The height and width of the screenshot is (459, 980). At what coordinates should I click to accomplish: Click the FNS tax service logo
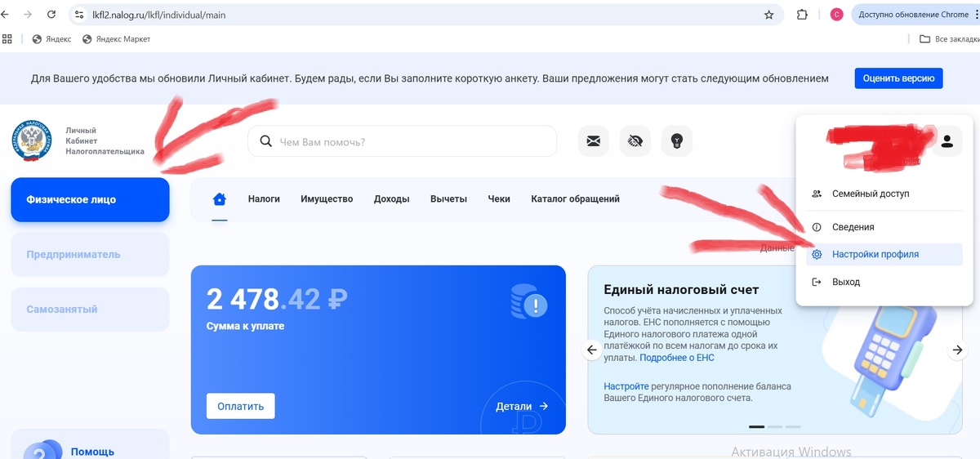31,140
